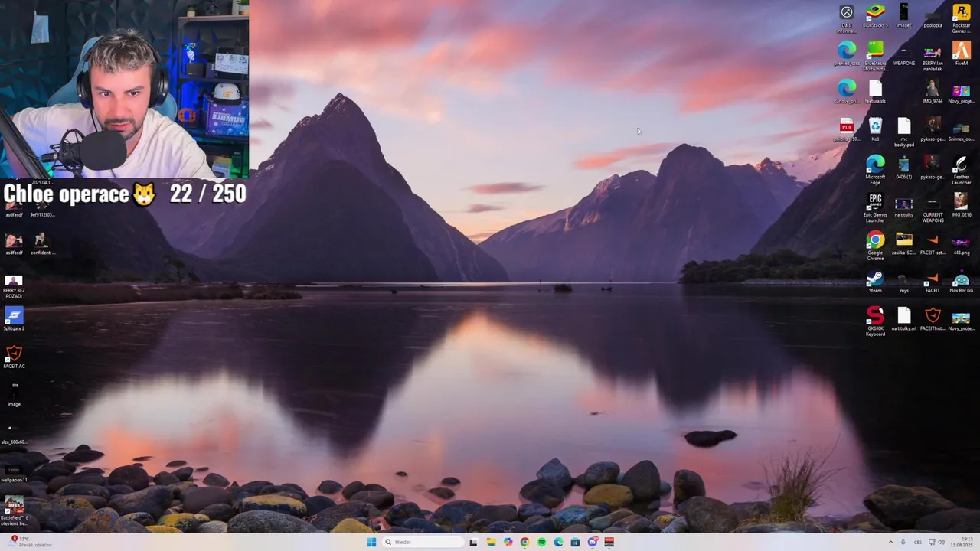Open the Windows Start menu
The image size is (980, 551).
point(371,542)
